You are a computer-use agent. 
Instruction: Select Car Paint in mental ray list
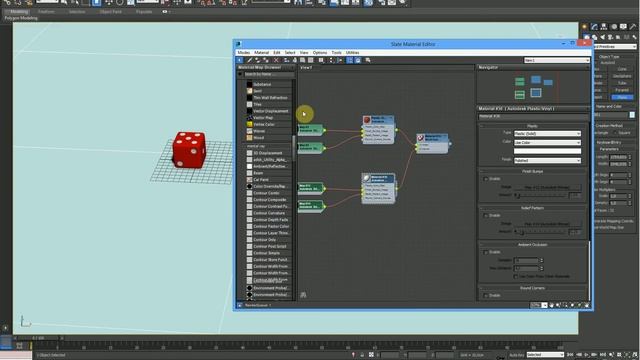[261, 180]
